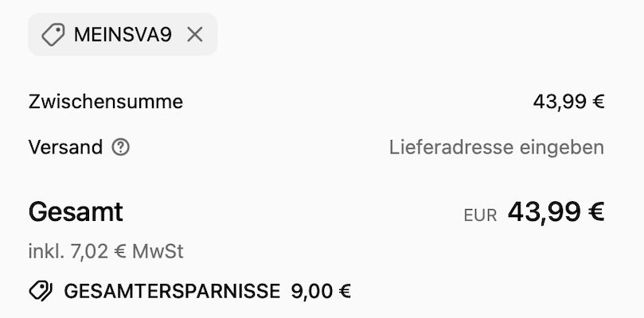Click the word inkl. in the tax line
The height and width of the screenshot is (318, 644).
tap(46, 252)
